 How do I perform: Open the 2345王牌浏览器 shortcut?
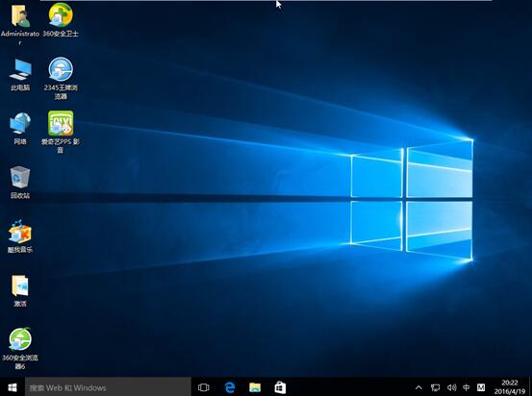61,69
